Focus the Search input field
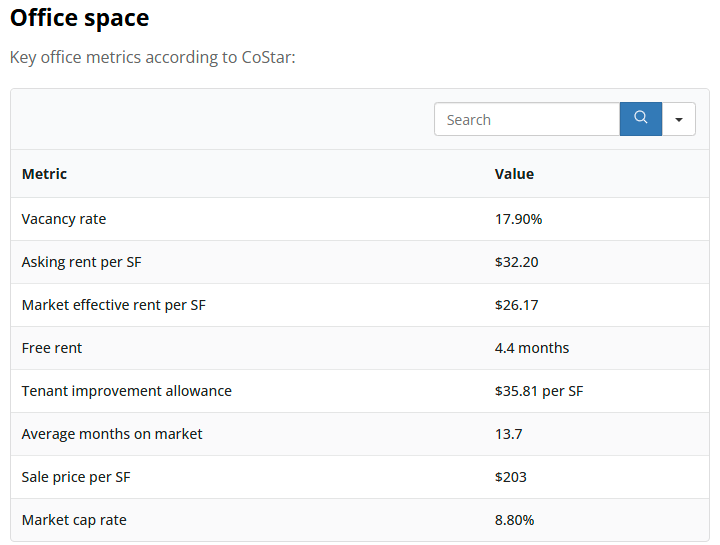720x545 pixels. point(527,119)
